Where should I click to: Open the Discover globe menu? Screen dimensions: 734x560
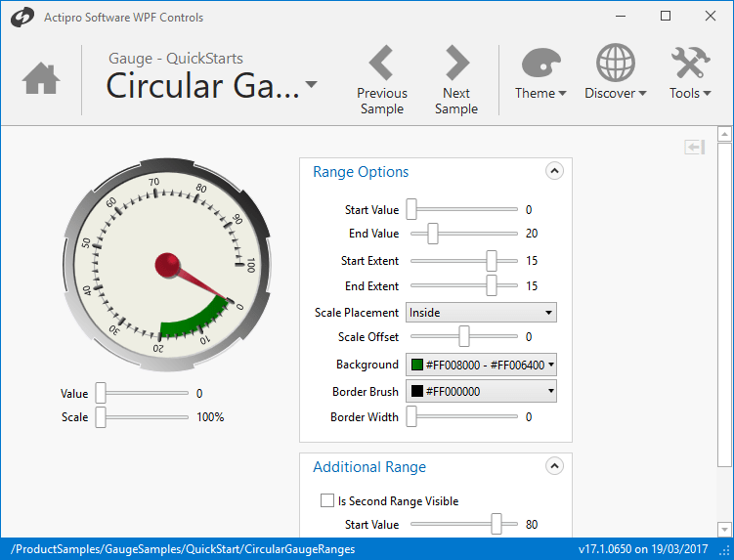[x=615, y=72]
